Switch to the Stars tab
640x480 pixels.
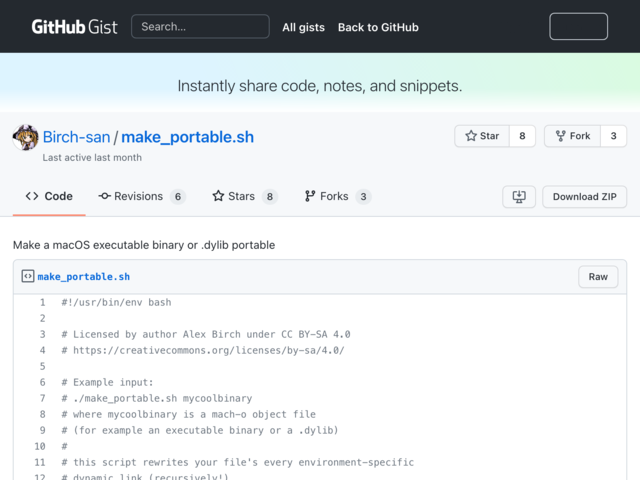pos(245,196)
